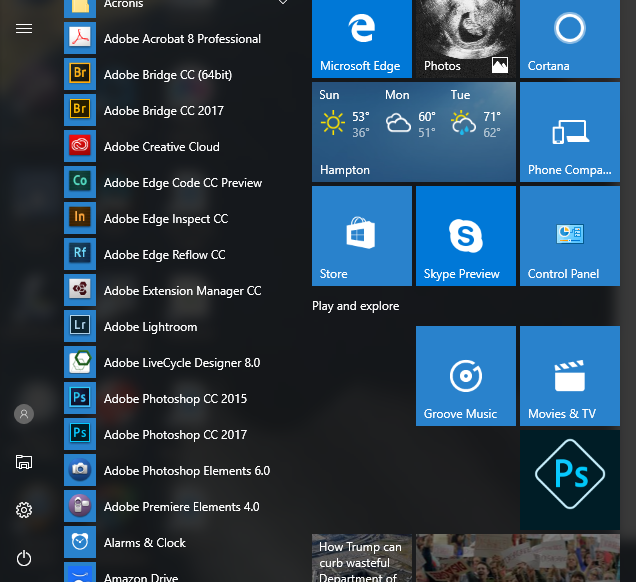The height and width of the screenshot is (582, 636).
Task: Expand the Acronis folder chevron
Action: pos(283,2)
